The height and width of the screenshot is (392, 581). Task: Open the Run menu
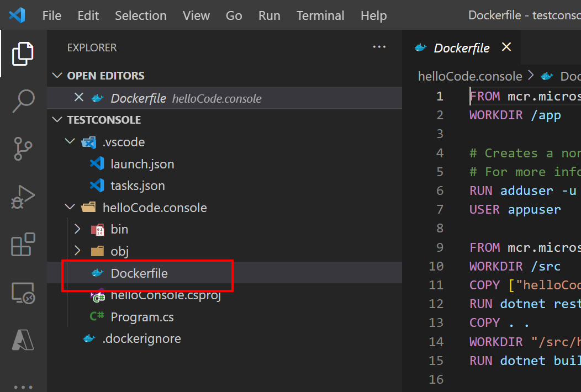[x=269, y=15]
